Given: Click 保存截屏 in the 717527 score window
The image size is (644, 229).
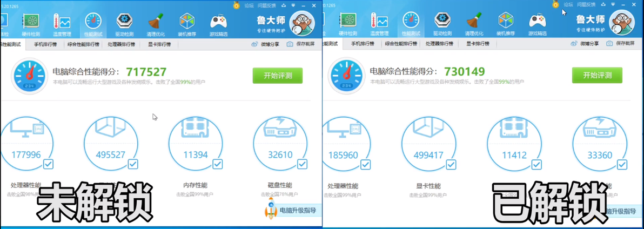Looking at the screenshot, I should (301, 44).
